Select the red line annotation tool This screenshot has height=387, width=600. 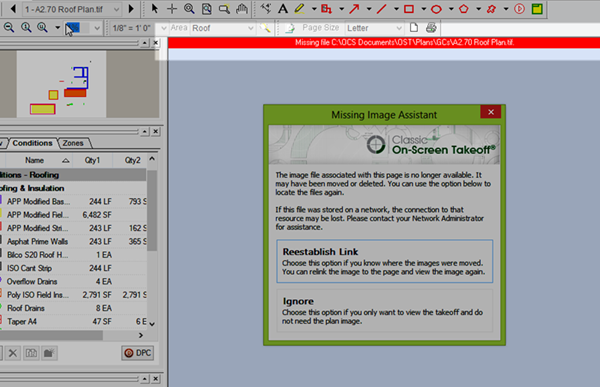(382, 8)
